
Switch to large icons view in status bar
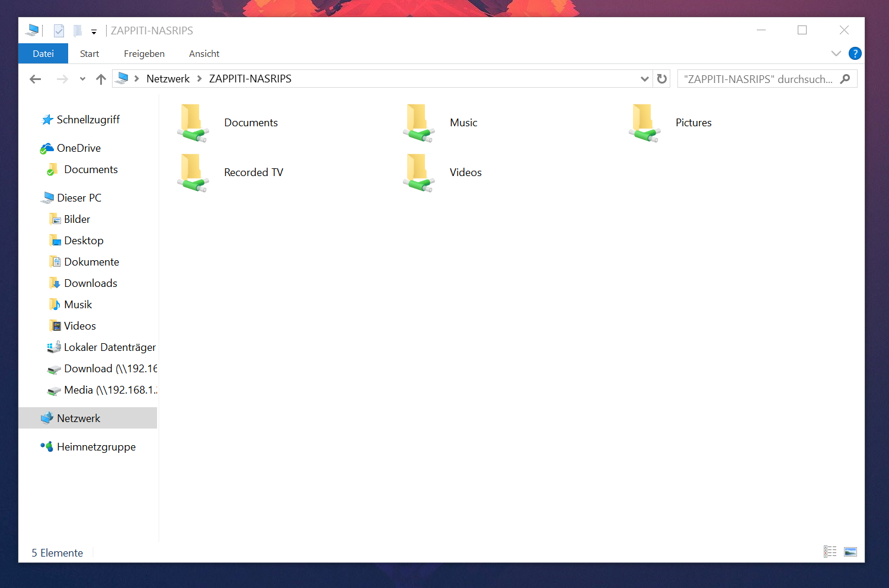point(850,552)
